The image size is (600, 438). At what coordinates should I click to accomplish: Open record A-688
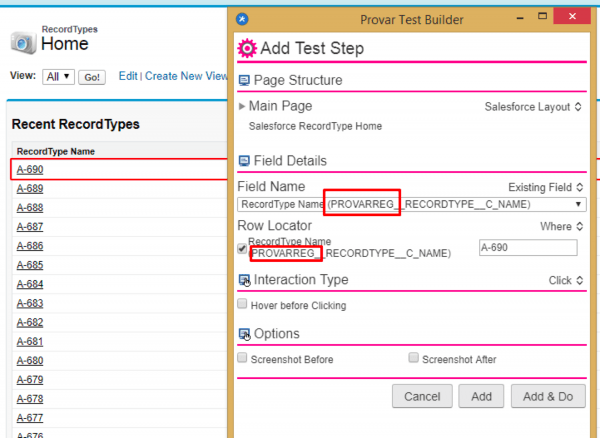click(x=30, y=208)
